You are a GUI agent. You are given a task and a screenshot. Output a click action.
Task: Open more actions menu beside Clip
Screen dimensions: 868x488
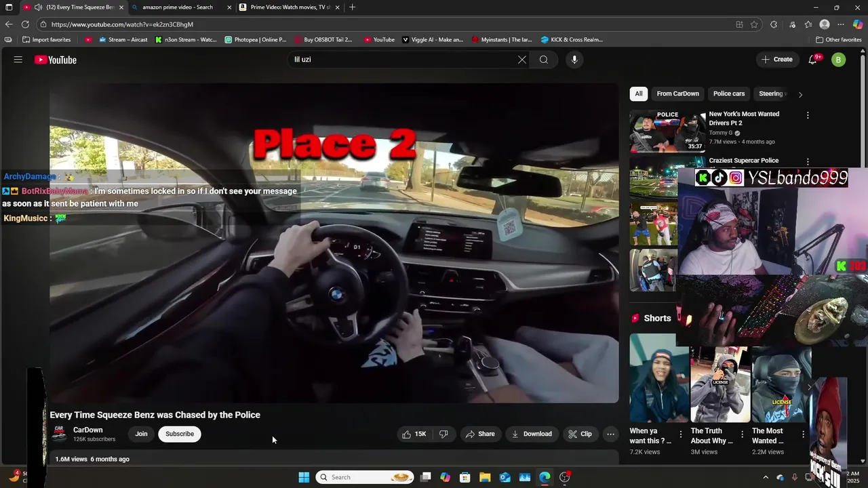coord(610,434)
